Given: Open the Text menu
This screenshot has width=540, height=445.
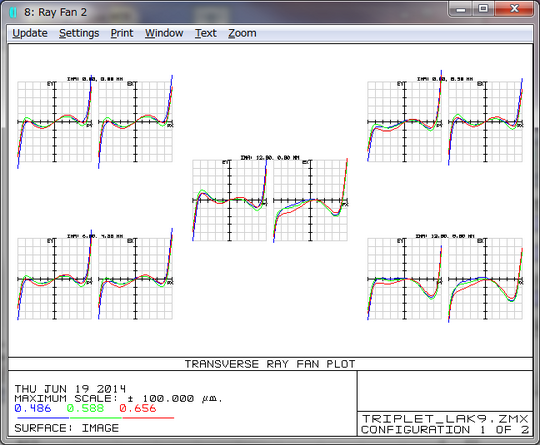Looking at the screenshot, I should pos(206,33).
